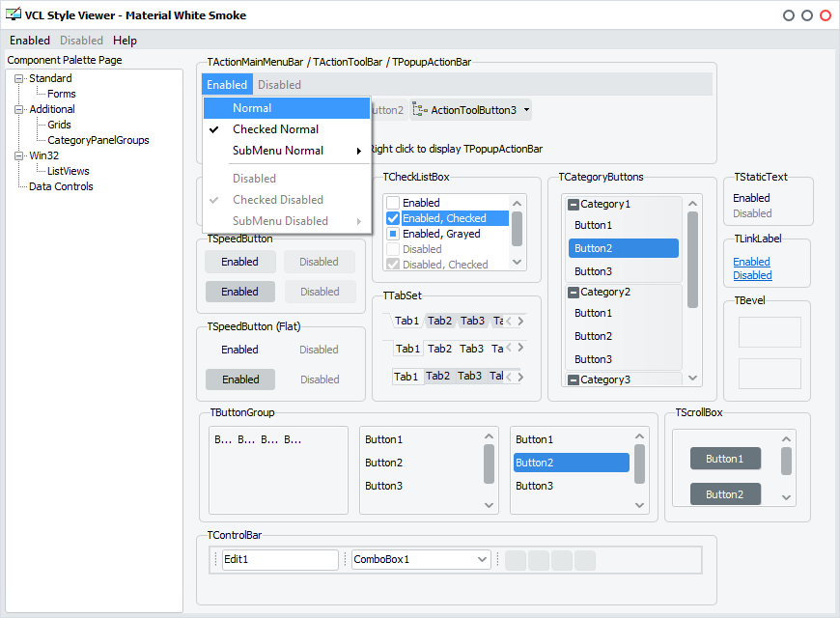The width and height of the screenshot is (840, 618).
Task: Click into the Edit1 text field
Action: coord(280,559)
